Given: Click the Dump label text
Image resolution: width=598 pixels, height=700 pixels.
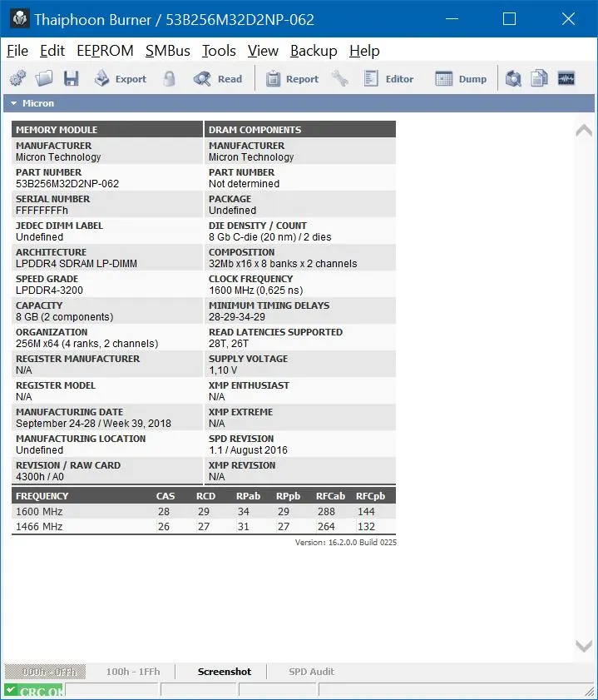Looking at the screenshot, I should (x=472, y=79).
